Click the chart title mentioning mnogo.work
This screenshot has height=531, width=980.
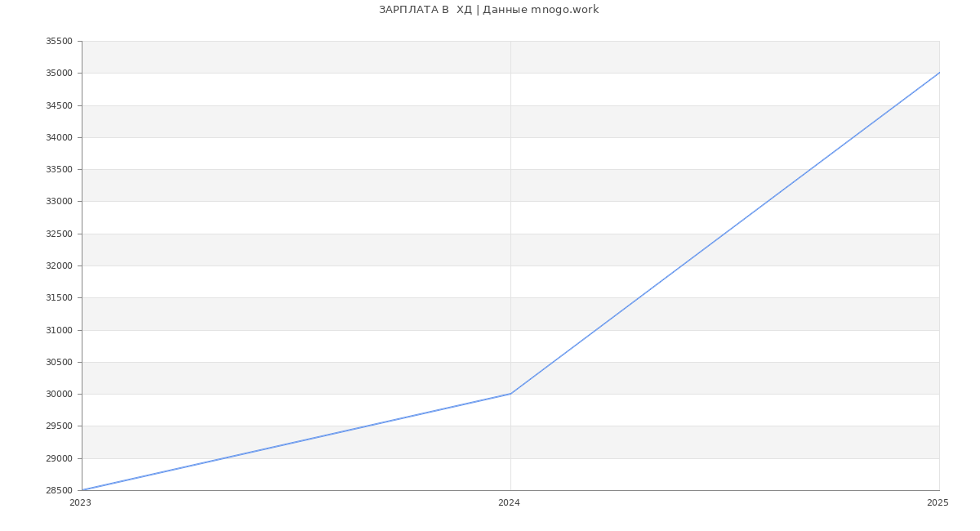pos(488,10)
